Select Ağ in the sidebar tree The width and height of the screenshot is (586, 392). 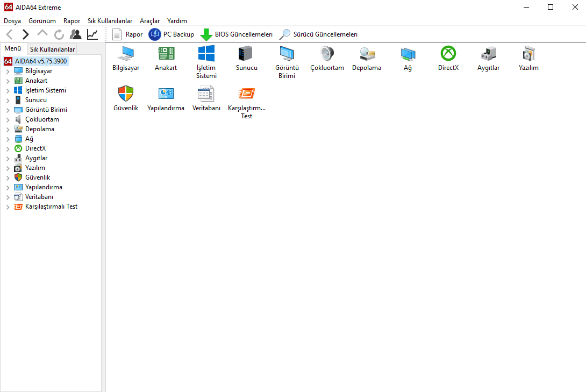click(29, 139)
